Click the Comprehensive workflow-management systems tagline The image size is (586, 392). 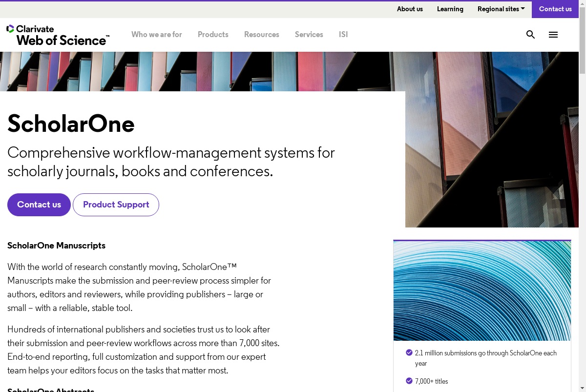[x=171, y=162]
